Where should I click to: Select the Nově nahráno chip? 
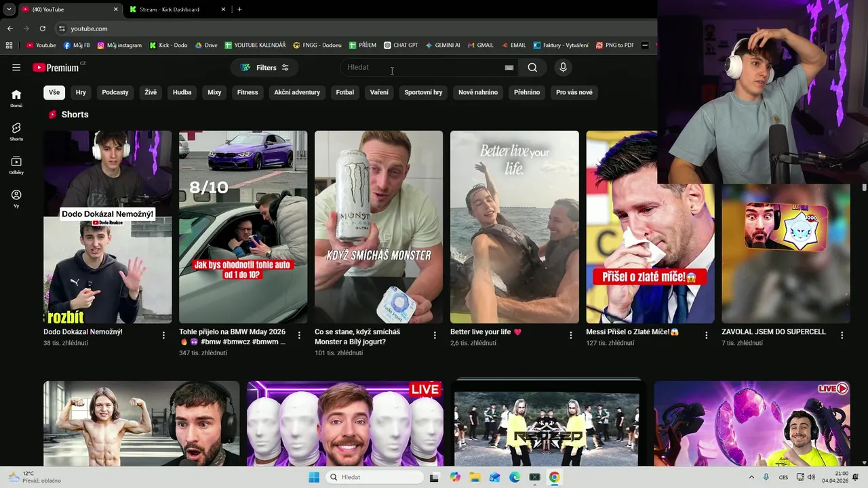point(478,92)
